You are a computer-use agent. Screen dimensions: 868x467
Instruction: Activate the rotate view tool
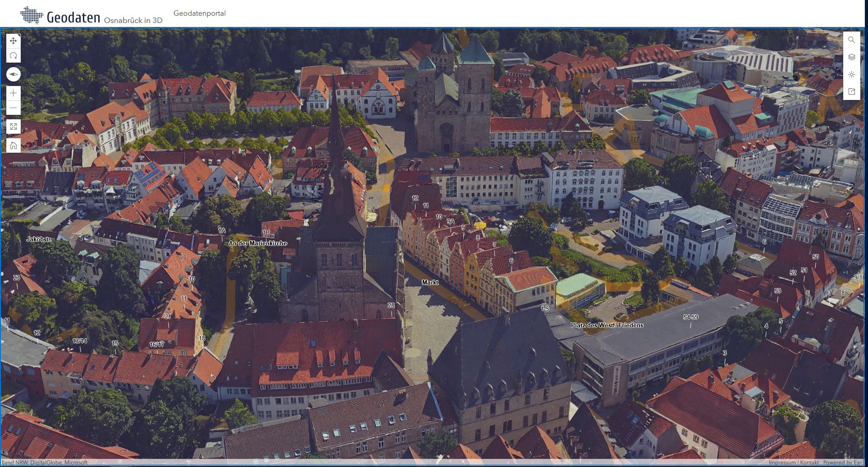point(14,56)
